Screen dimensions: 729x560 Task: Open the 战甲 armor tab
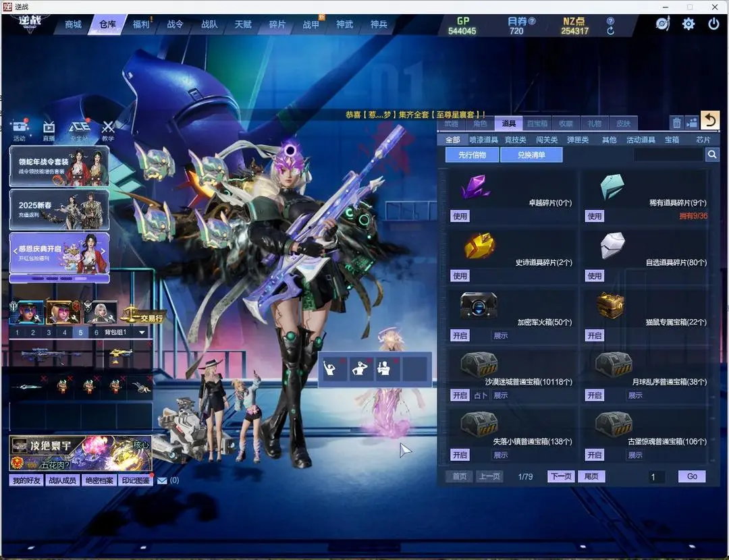tap(311, 25)
